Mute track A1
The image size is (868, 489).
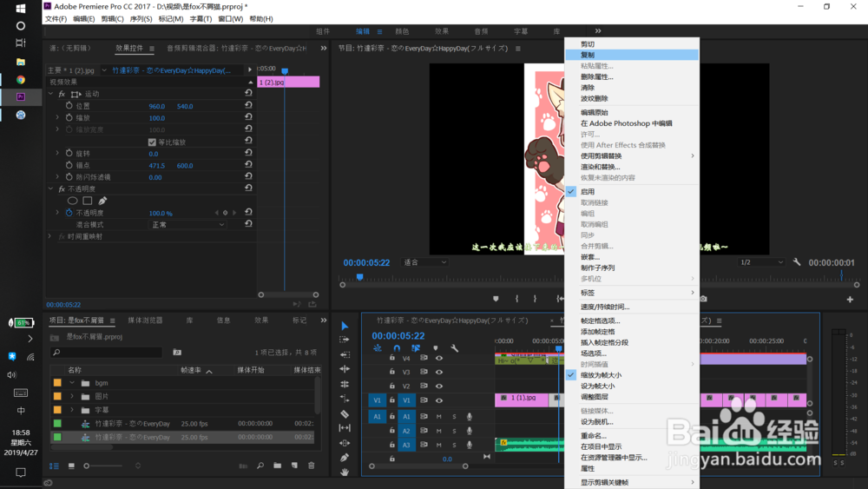(439, 416)
